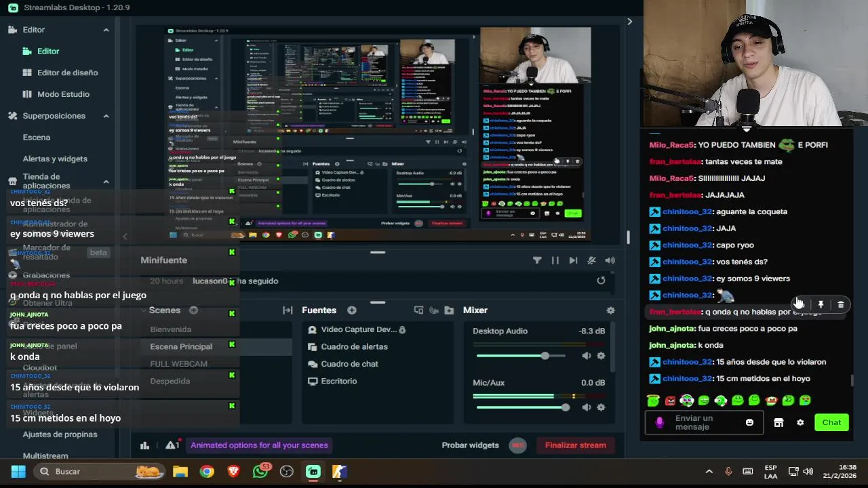Image resolution: width=868 pixels, height=488 pixels.
Task: Skip the current alert in Minifuente
Action: pos(573,260)
